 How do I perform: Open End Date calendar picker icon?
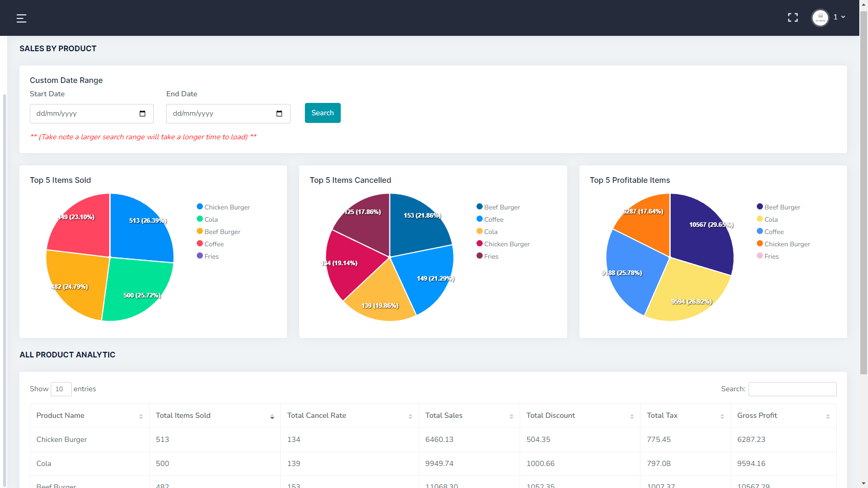pyautogui.click(x=279, y=114)
